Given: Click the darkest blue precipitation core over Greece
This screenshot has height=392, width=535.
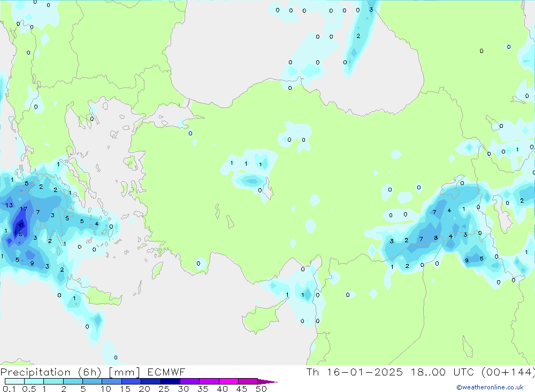Looking at the screenshot, I should (20, 225).
